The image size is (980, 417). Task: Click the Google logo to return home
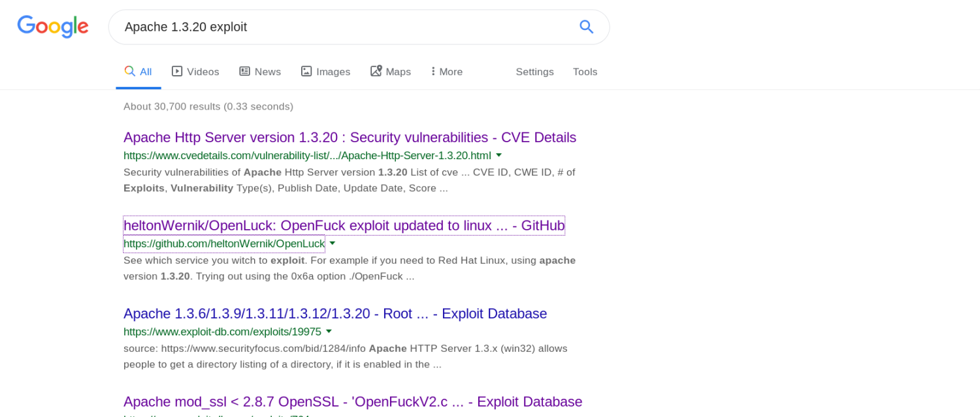tap(52, 27)
